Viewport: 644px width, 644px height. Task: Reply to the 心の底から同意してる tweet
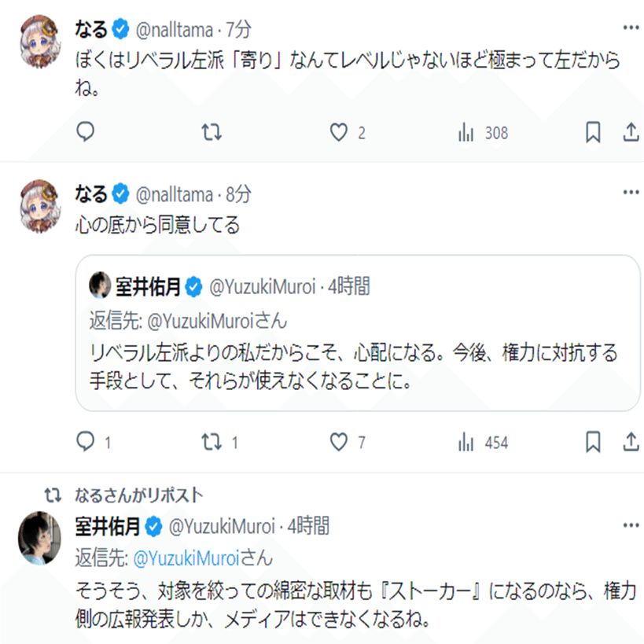(86, 442)
